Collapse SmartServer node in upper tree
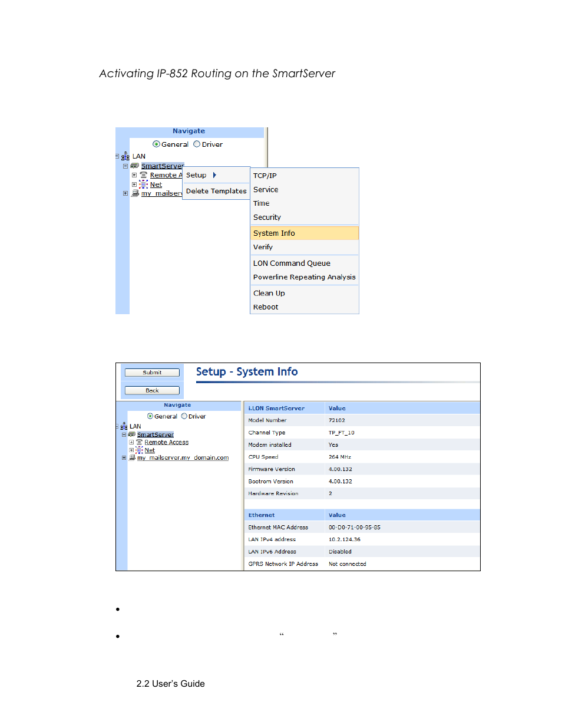Screen dimensions: 562x728 coord(125,166)
